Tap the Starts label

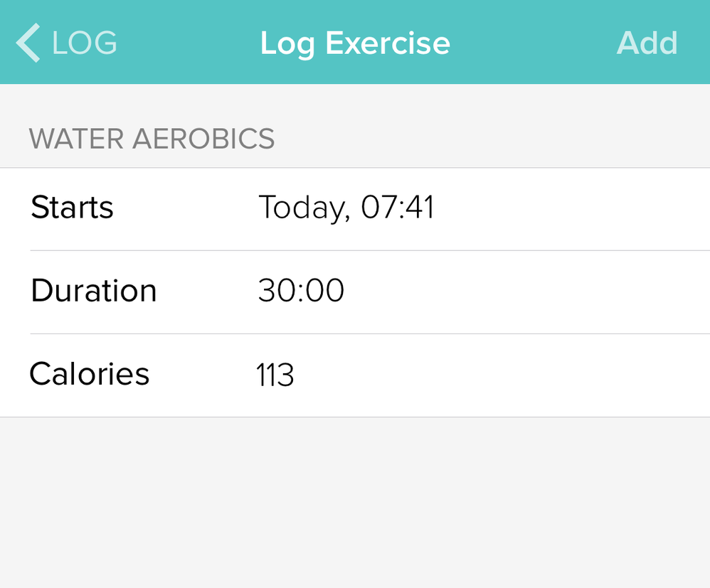72,208
